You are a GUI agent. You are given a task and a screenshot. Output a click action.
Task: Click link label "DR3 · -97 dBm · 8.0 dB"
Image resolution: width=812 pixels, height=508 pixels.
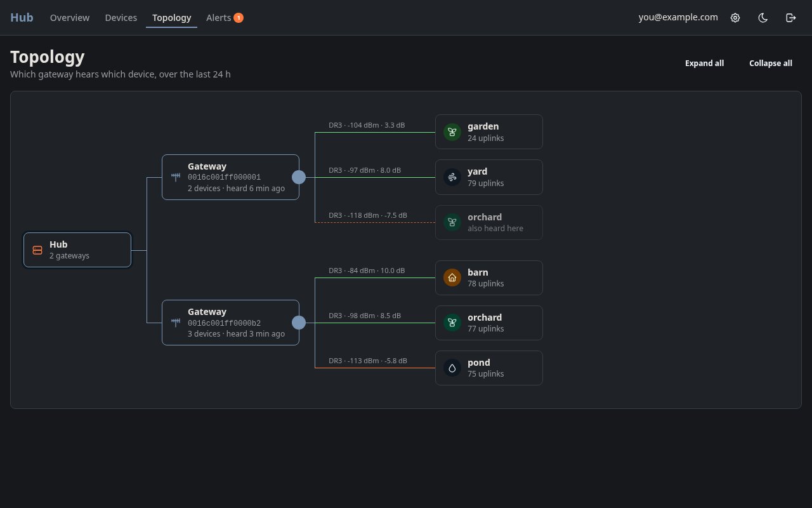point(365,170)
